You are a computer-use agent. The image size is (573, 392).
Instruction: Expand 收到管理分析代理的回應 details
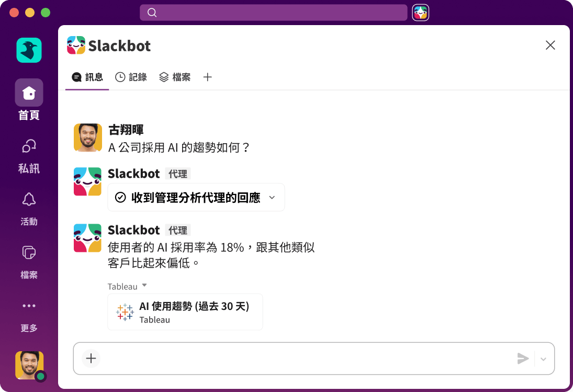pyautogui.click(x=272, y=198)
